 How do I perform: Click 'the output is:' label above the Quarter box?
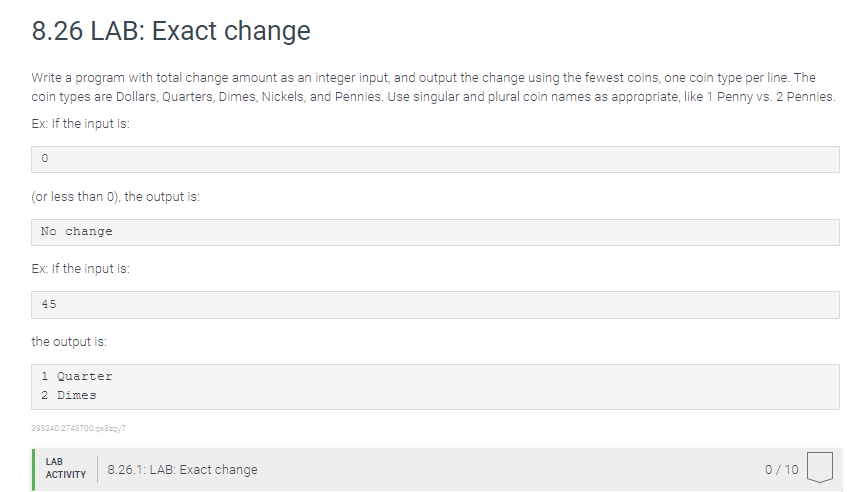[69, 342]
